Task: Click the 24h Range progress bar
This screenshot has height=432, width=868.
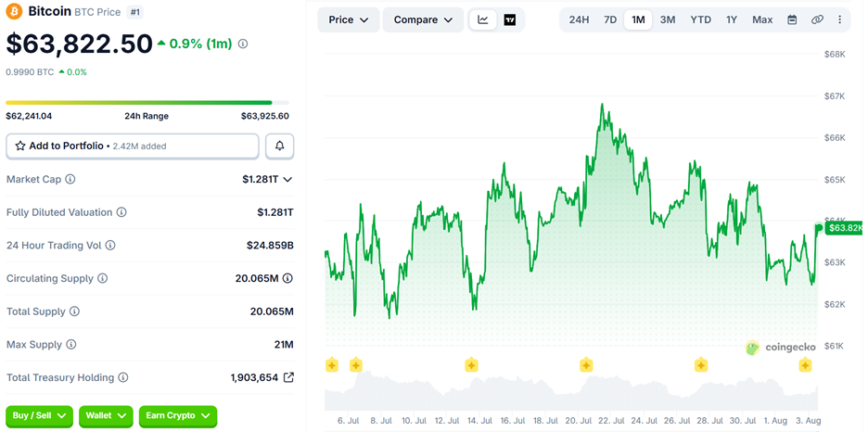Action: pos(147,102)
